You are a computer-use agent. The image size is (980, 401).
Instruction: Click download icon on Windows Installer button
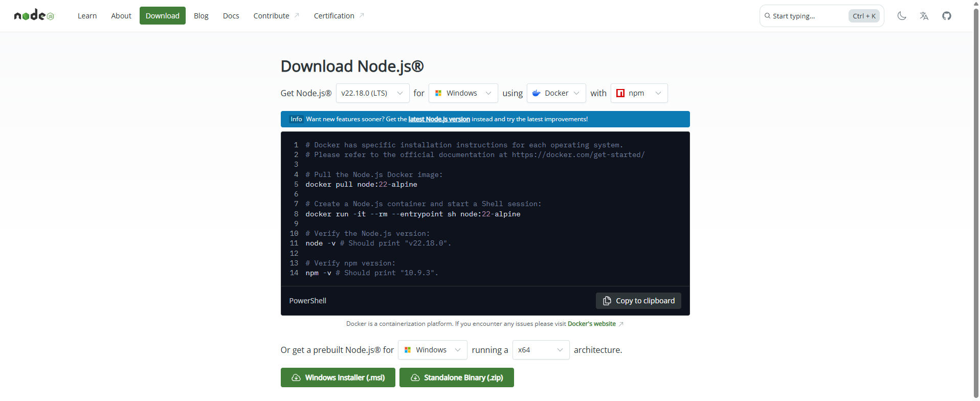(296, 377)
